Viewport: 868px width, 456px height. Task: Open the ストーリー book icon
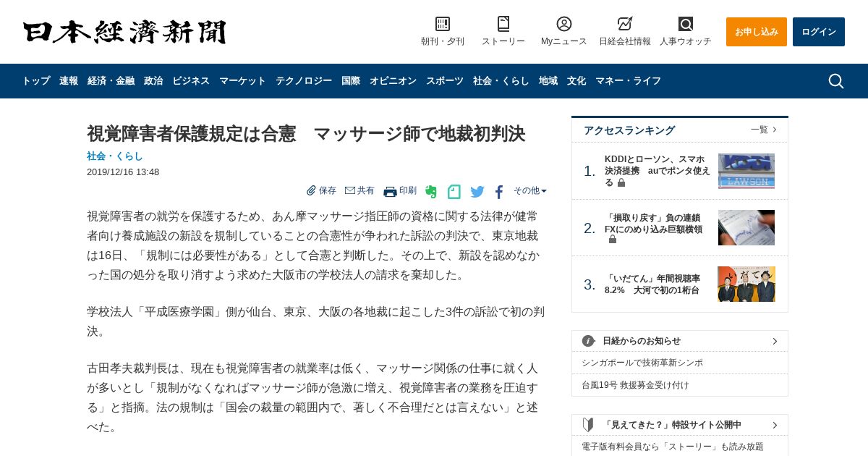[503, 24]
